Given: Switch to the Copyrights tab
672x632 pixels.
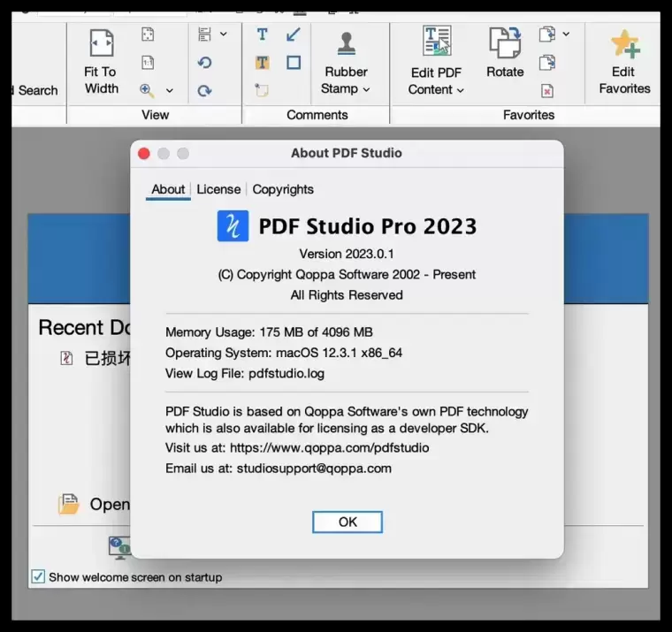Looking at the screenshot, I should click(283, 189).
